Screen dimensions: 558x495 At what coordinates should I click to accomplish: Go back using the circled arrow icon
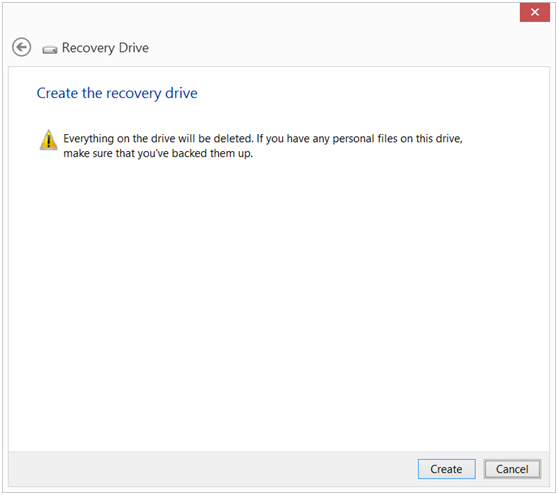pos(21,47)
